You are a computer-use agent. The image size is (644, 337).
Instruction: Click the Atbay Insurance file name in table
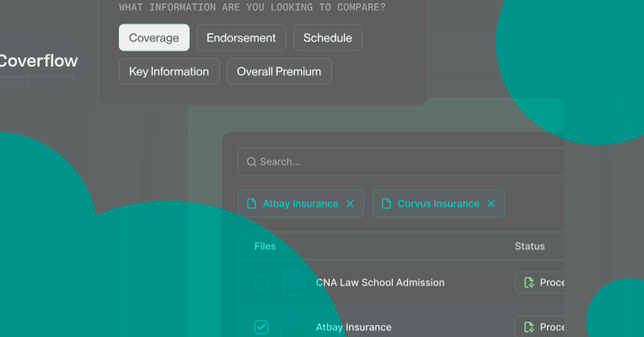coord(354,327)
